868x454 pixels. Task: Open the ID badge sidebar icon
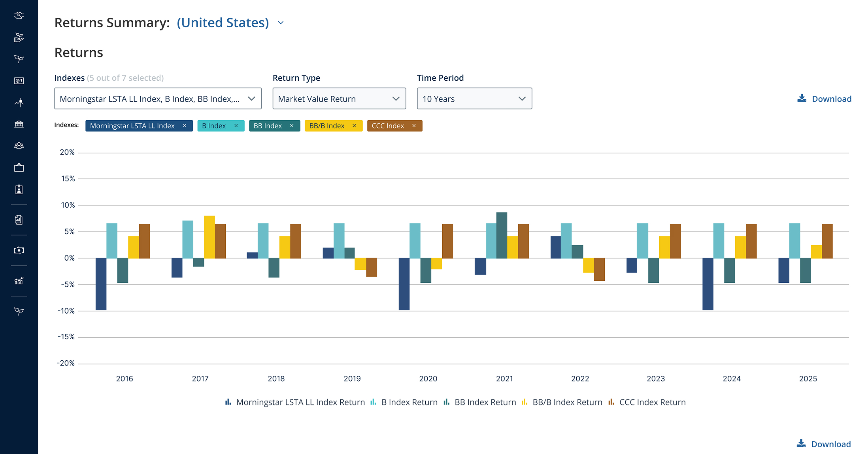coord(19,189)
